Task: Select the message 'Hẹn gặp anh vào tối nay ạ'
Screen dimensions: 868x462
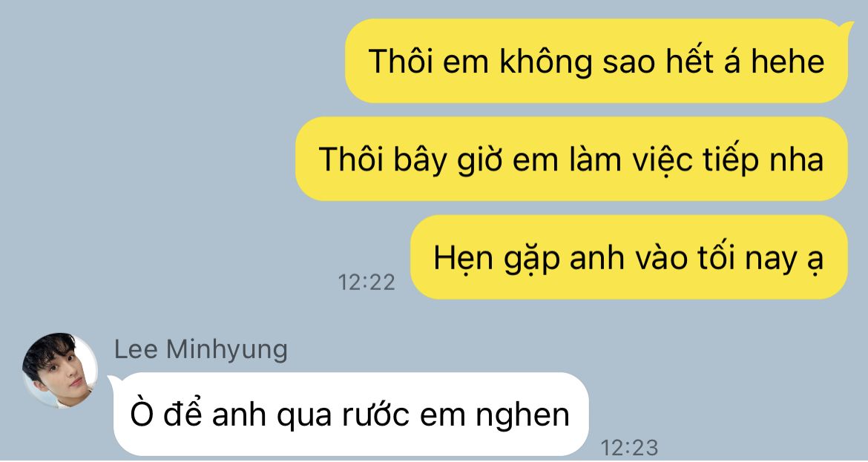Action: coord(629,257)
